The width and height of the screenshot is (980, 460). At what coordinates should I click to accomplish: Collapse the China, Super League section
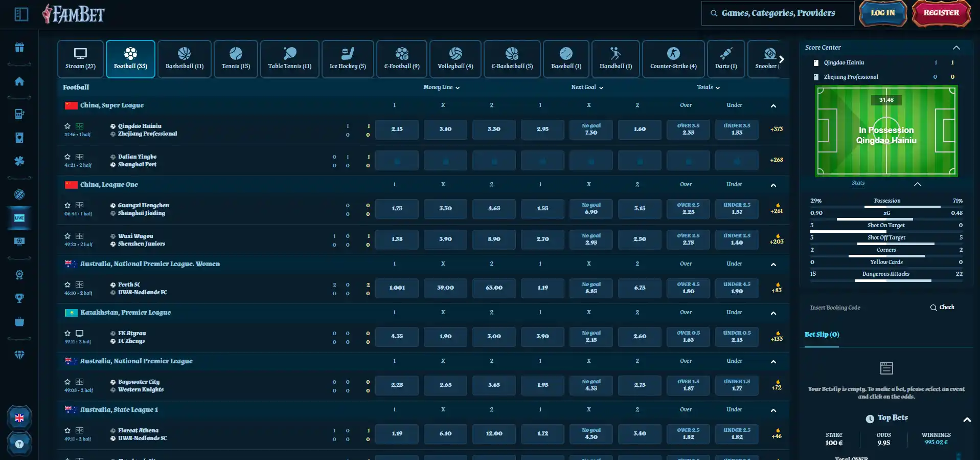point(773,106)
